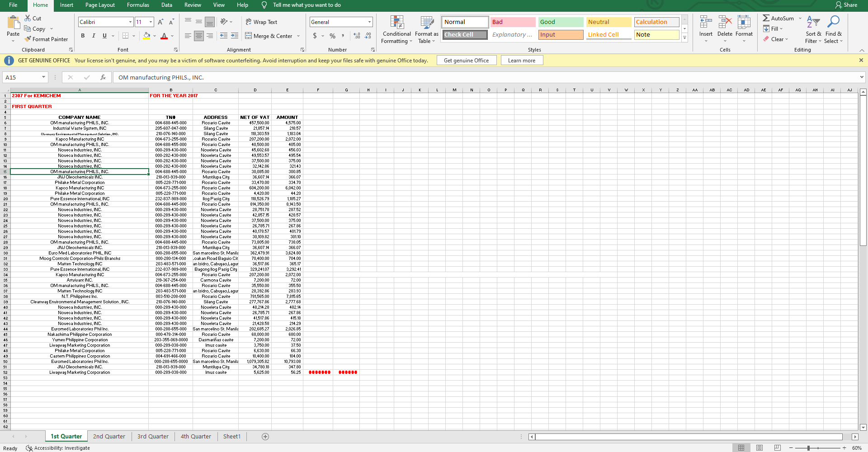Screen dimensions: 868x452
Task: Expand the Name Box dropdown arrow
Action: [x=43, y=77]
